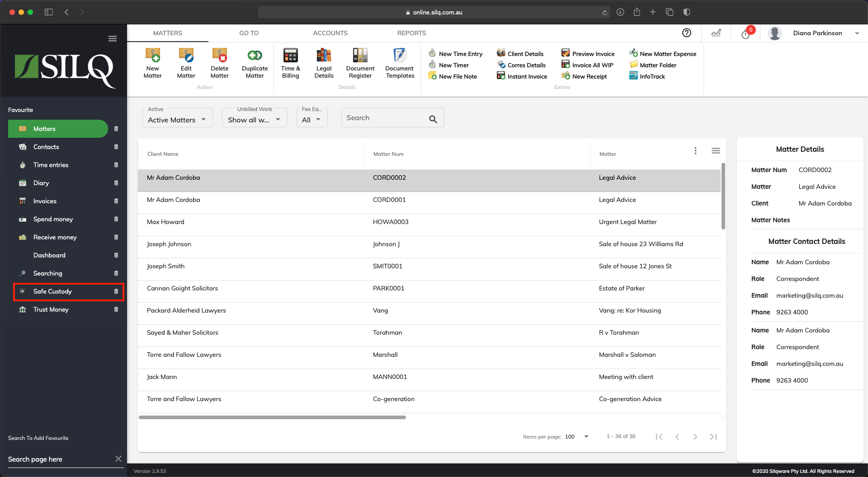
Task: Open the help question mark icon
Action: click(x=686, y=33)
